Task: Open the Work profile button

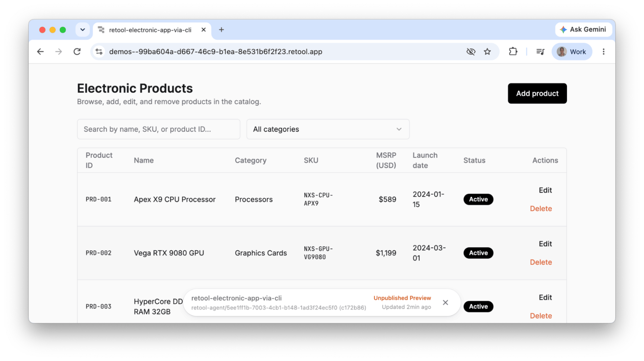Action: tap(572, 52)
